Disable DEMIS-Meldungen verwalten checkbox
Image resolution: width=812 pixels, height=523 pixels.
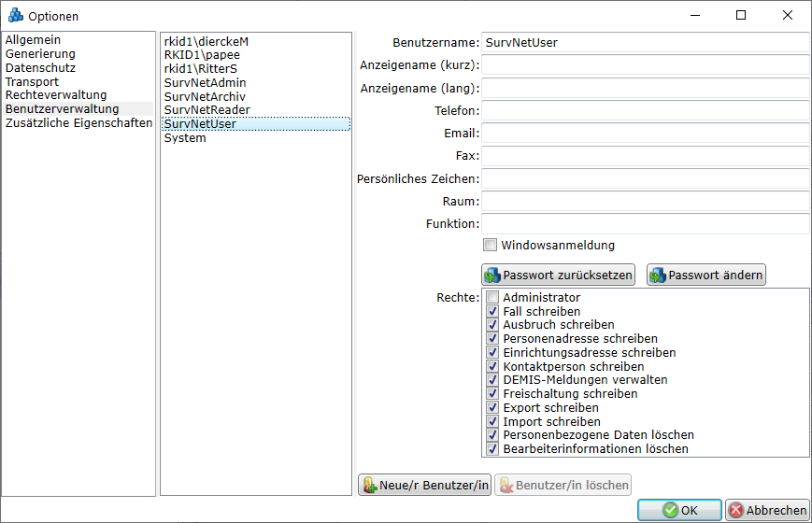[492, 380]
